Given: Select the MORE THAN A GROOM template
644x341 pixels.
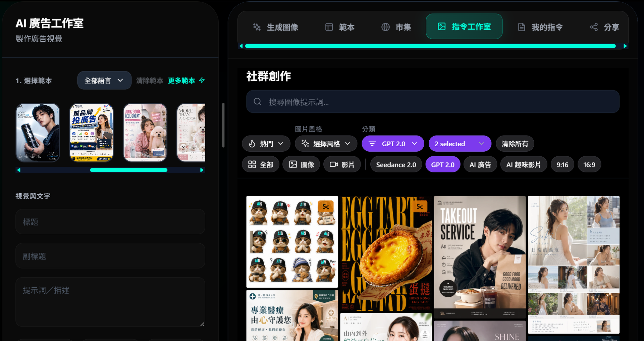Looking at the screenshot, I should pyautogui.click(x=191, y=133).
